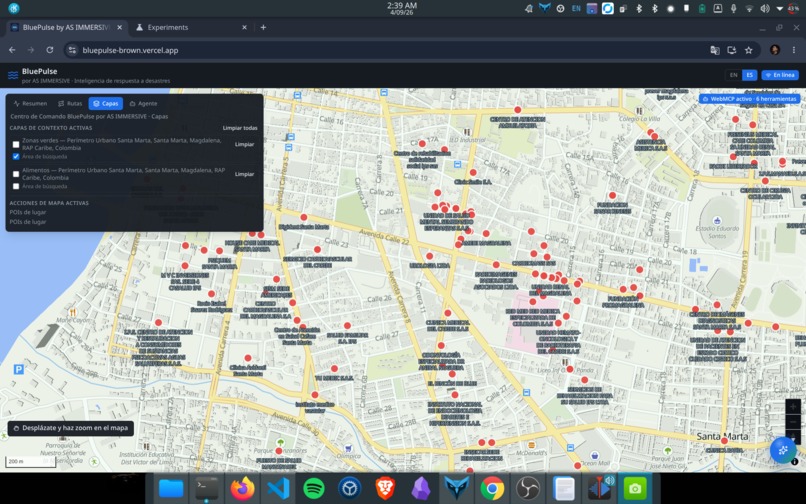The width and height of the screenshot is (806, 504).
Task: Go back in the browser
Action: [x=12, y=50]
